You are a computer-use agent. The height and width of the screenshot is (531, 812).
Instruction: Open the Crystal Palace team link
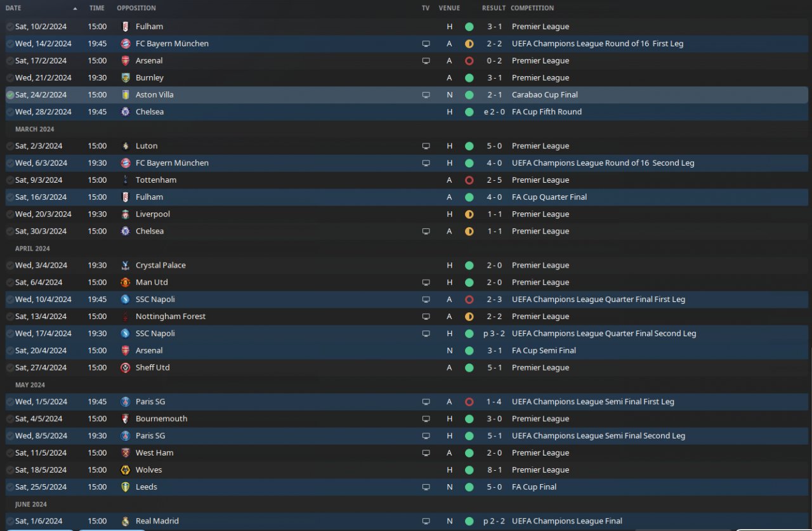(160, 265)
